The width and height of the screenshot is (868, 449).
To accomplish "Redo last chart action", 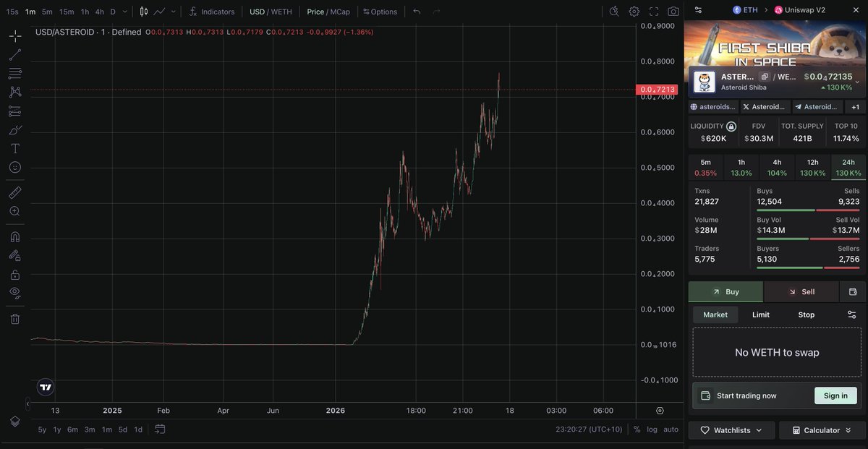I will 436,12.
